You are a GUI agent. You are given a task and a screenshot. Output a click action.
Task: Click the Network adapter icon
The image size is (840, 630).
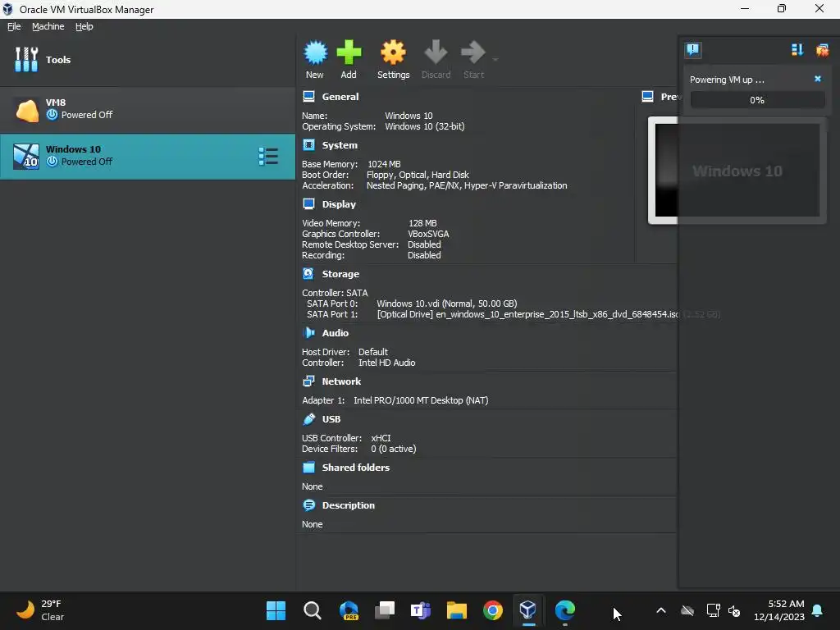point(308,381)
